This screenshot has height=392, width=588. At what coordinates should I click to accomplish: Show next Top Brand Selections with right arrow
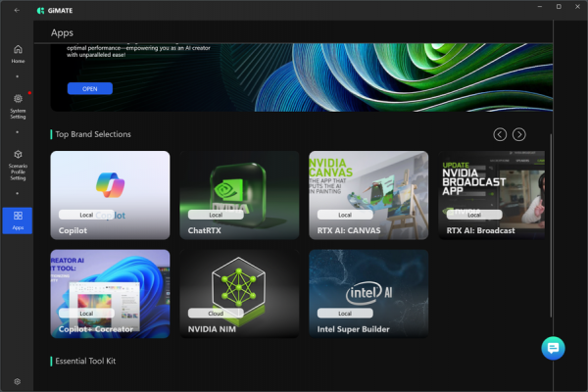click(x=519, y=134)
